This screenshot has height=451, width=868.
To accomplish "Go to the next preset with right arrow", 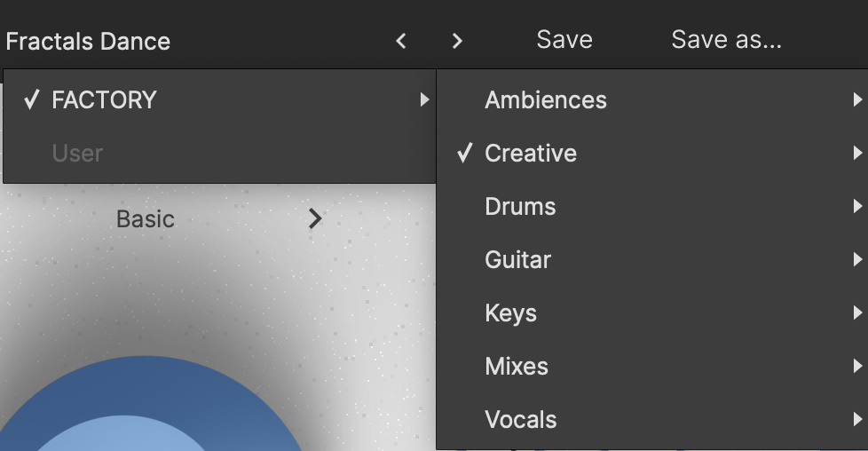I will (x=457, y=41).
